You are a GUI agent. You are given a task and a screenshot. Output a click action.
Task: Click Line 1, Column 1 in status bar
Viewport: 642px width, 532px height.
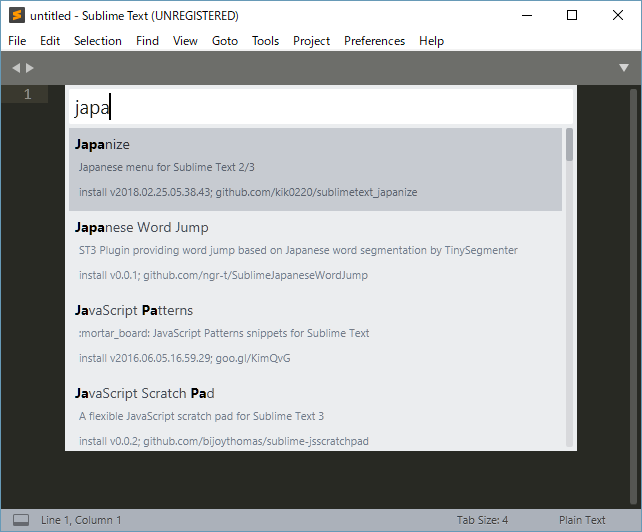[x=81, y=520]
